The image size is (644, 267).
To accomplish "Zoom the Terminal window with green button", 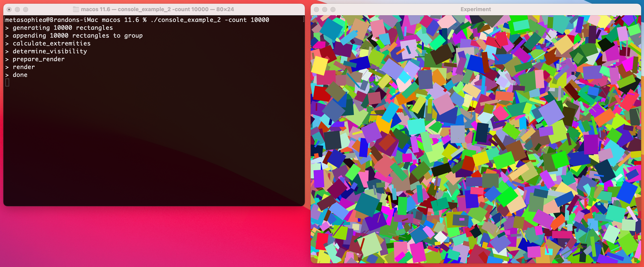I will coord(25,10).
